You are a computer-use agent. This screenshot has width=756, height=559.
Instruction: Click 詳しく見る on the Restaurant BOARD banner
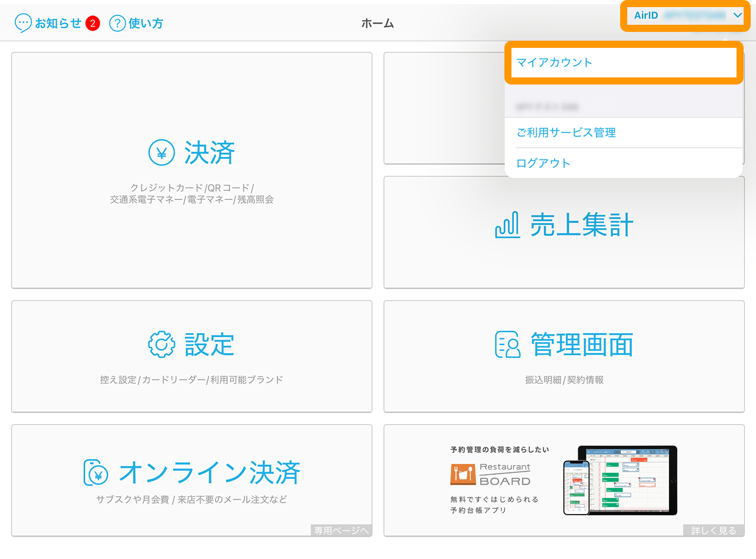pyautogui.click(x=713, y=531)
